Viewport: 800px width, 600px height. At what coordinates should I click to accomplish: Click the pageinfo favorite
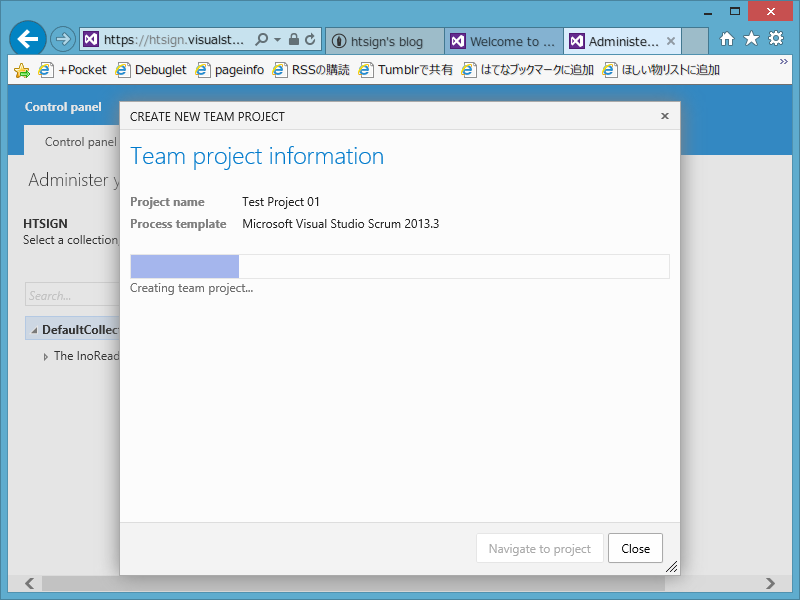tap(230, 70)
